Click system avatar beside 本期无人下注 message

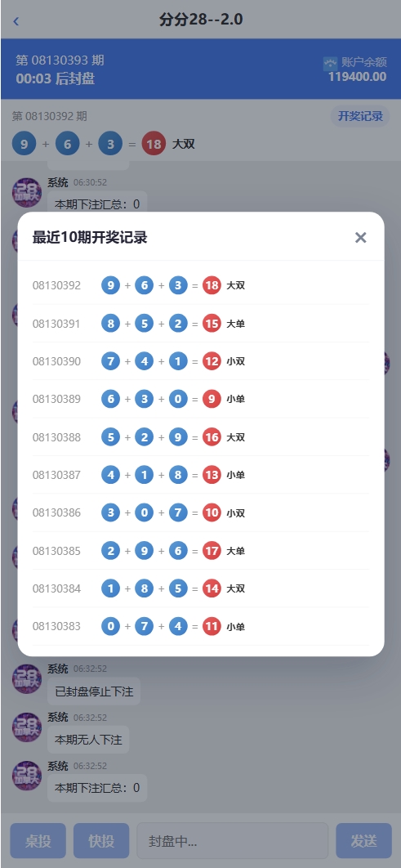pos(27,727)
